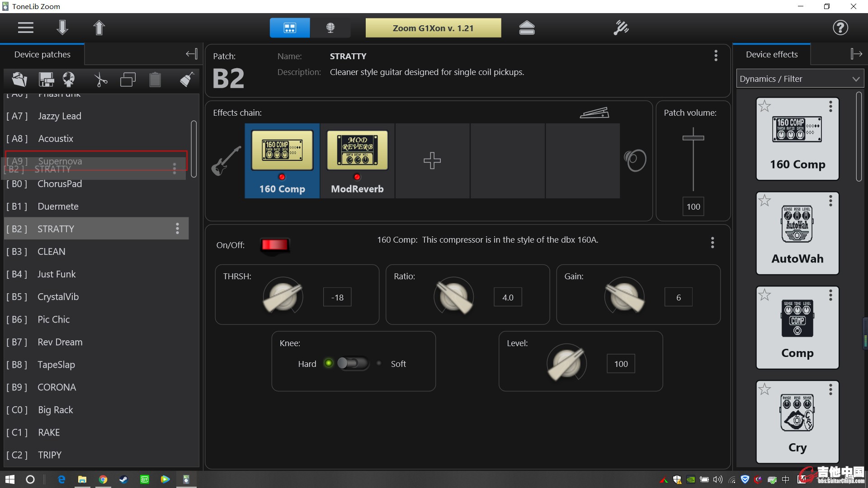Favorite the AutoWah effect star
Screen dimensions: 868x488
tap(764, 201)
